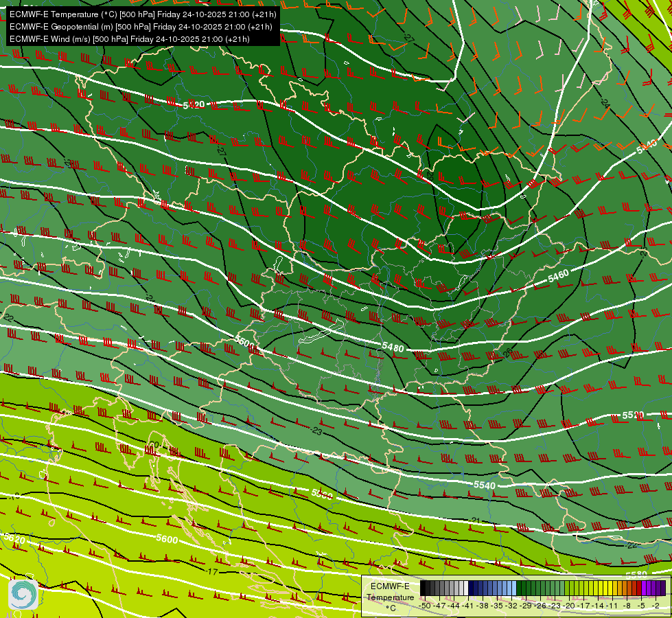
Task: Select the Temperature 500 hPa title line
Action: click(x=143, y=14)
